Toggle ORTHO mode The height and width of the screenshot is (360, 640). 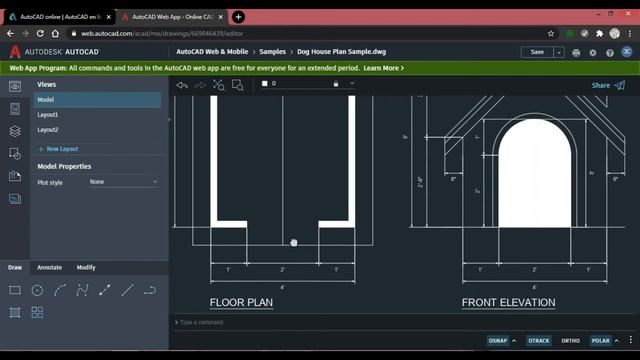571,340
